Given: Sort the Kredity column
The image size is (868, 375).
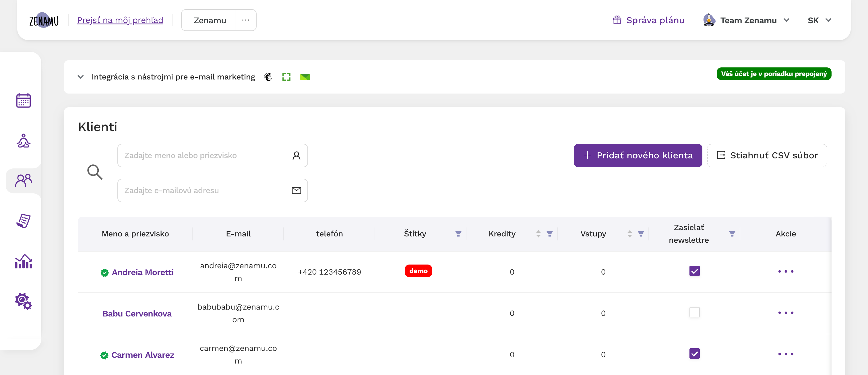Looking at the screenshot, I should pos(538,234).
